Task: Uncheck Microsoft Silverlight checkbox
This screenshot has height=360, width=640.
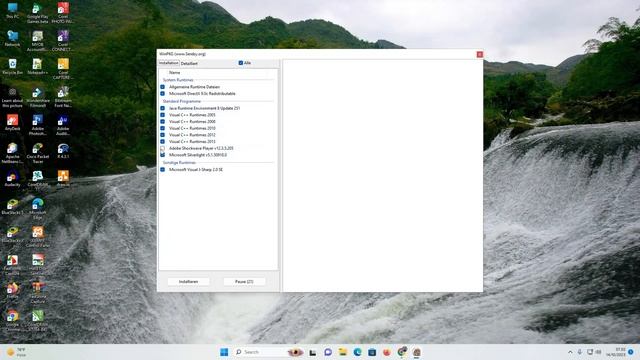Action: click(x=162, y=155)
